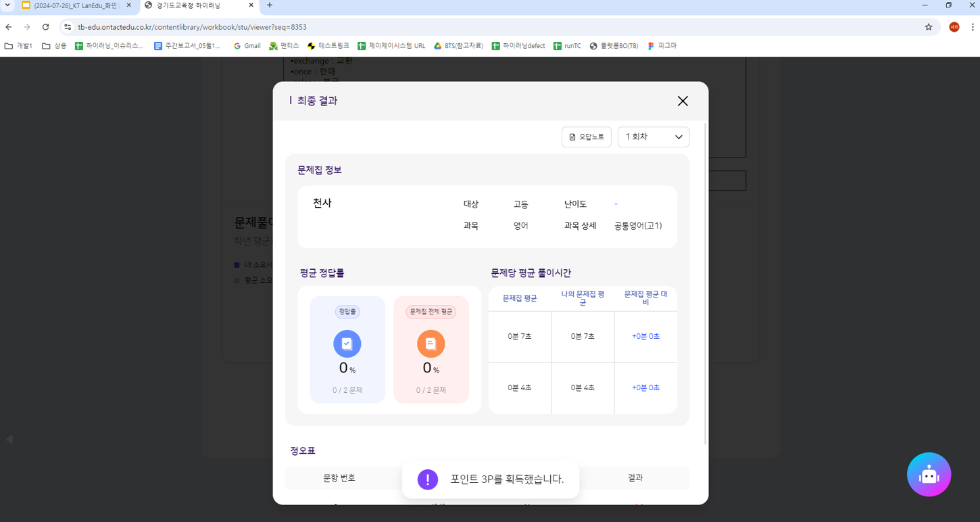
Task: Click the purple exclamation notification icon
Action: click(x=427, y=479)
